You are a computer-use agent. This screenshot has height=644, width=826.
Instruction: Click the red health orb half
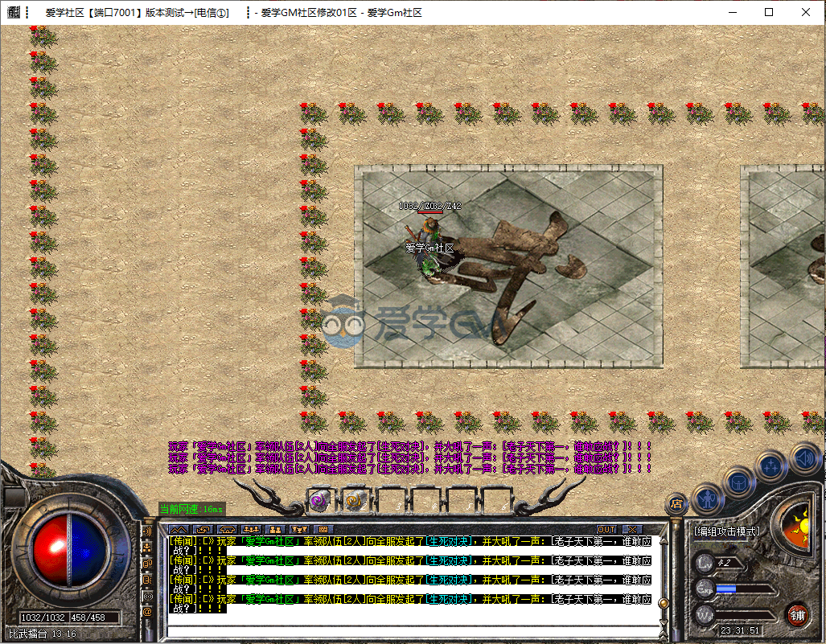click(x=50, y=550)
